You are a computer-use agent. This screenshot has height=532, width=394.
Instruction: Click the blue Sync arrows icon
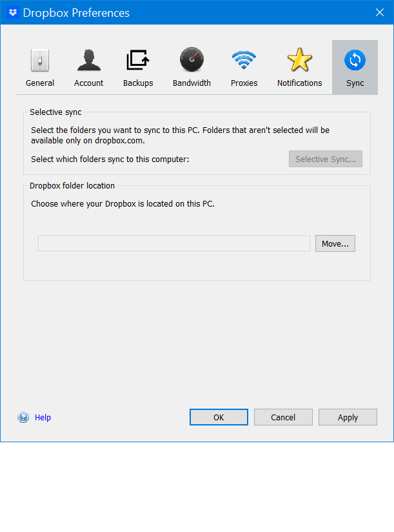coord(355,61)
